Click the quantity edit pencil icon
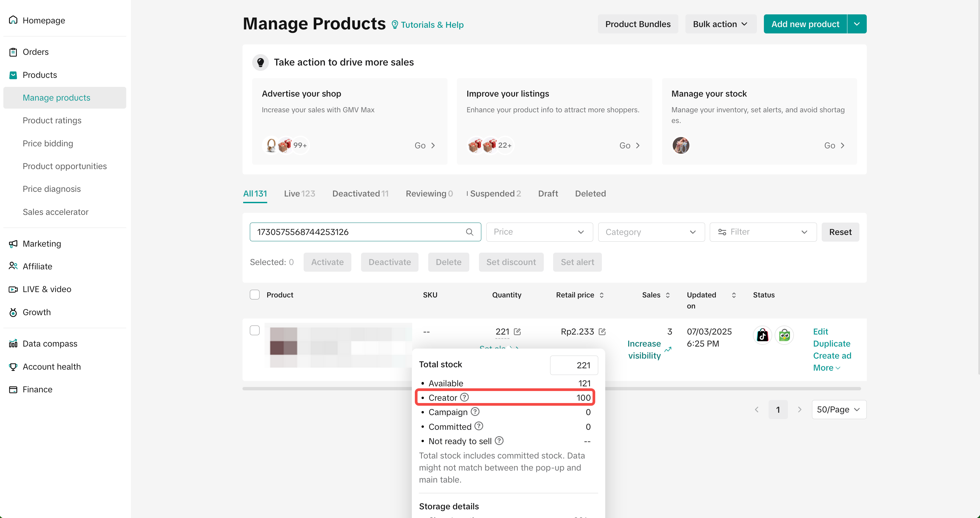The height and width of the screenshot is (518, 980). coord(517,332)
